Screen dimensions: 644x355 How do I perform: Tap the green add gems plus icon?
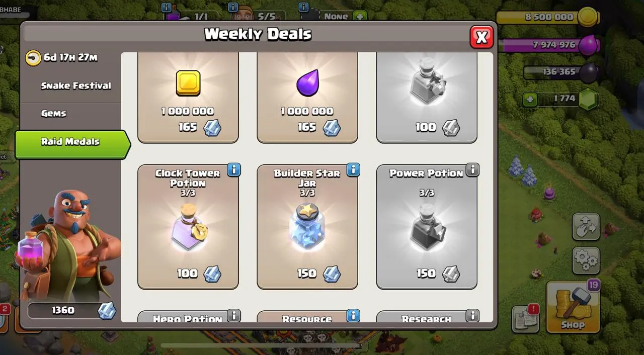529,99
